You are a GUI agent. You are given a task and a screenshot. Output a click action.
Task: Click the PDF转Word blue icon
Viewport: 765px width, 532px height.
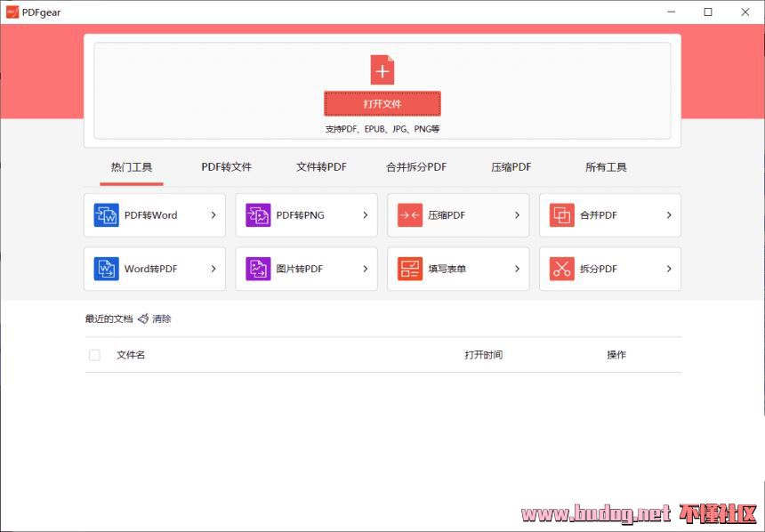point(107,215)
